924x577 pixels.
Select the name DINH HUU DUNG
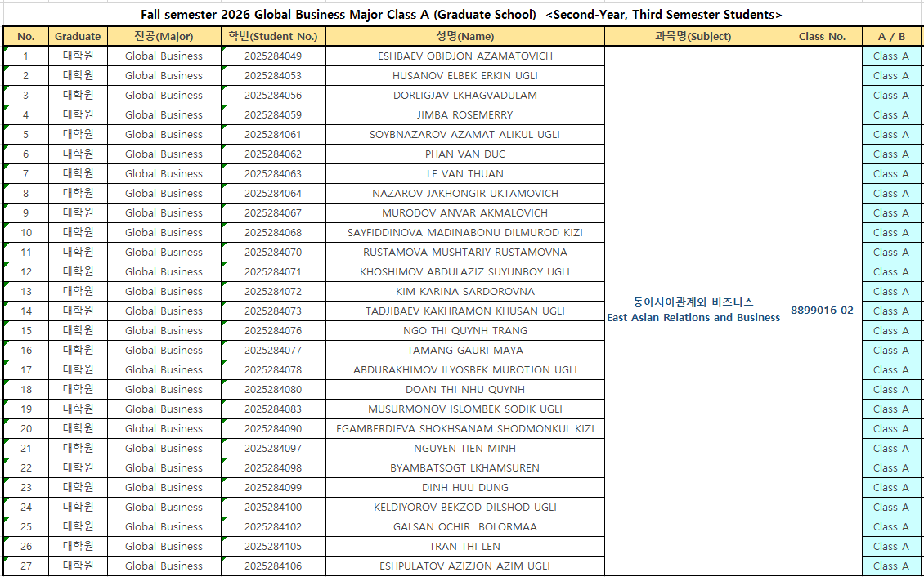pyautogui.click(x=465, y=487)
